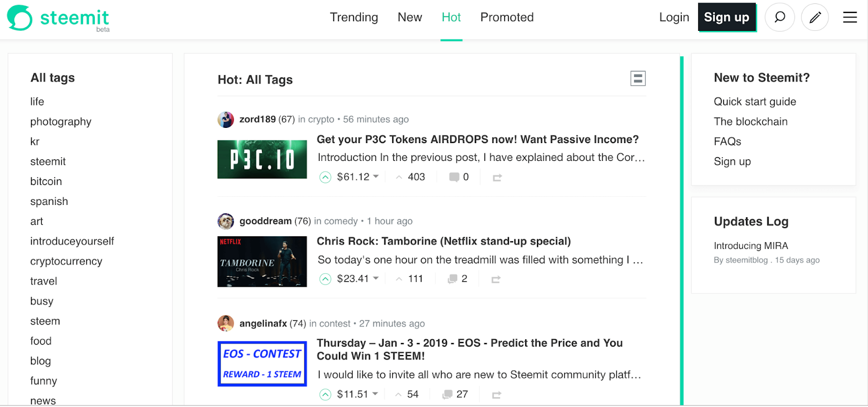Open the Tamborine Netflix thumbnail

coord(262,261)
